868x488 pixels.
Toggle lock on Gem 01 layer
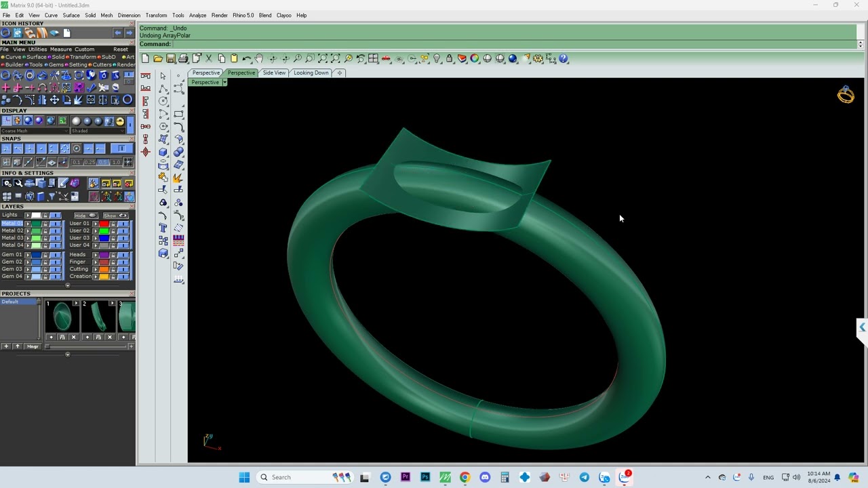(45, 255)
